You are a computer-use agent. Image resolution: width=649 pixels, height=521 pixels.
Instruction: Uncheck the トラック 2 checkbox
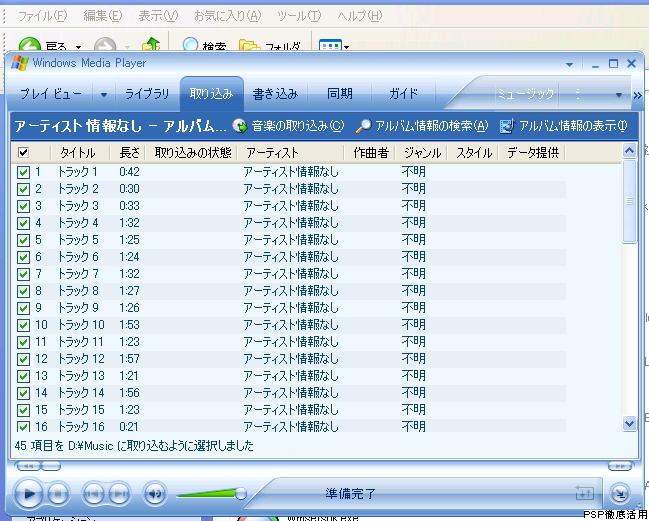[23, 189]
